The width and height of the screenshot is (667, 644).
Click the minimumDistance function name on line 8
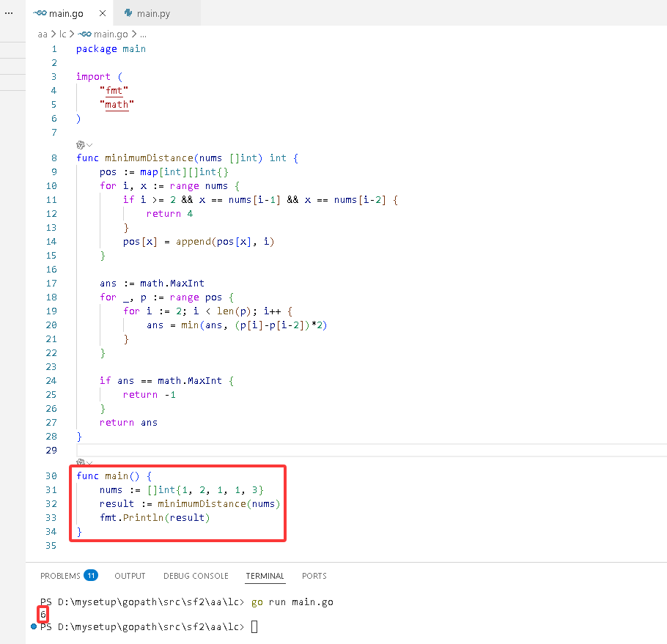[x=150, y=158]
